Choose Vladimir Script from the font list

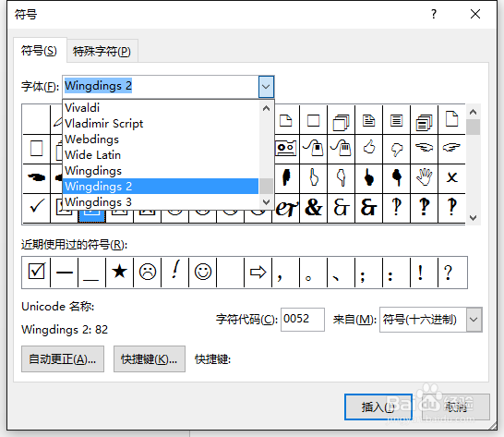pos(161,124)
